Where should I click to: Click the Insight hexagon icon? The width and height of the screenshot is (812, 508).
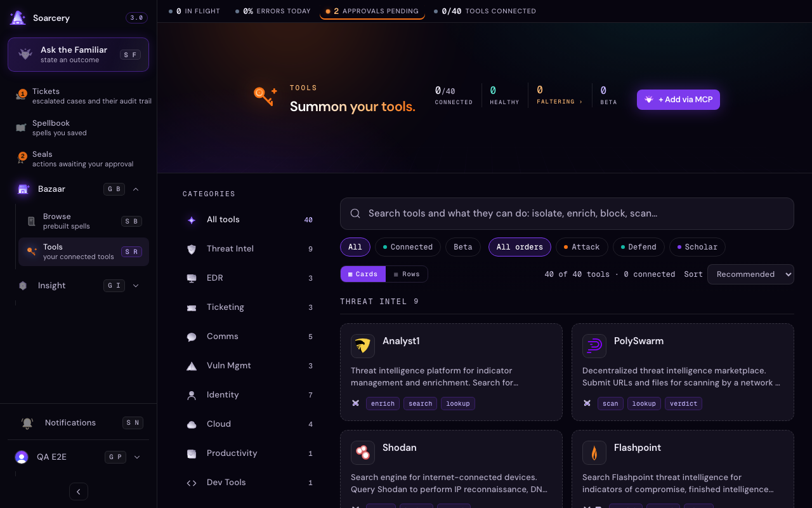pos(23,286)
